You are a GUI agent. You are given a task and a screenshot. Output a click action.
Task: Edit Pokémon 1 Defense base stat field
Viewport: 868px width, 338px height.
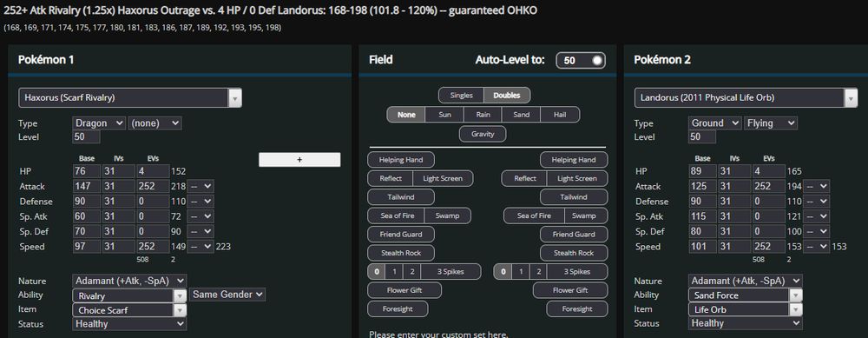pyautogui.click(x=86, y=201)
